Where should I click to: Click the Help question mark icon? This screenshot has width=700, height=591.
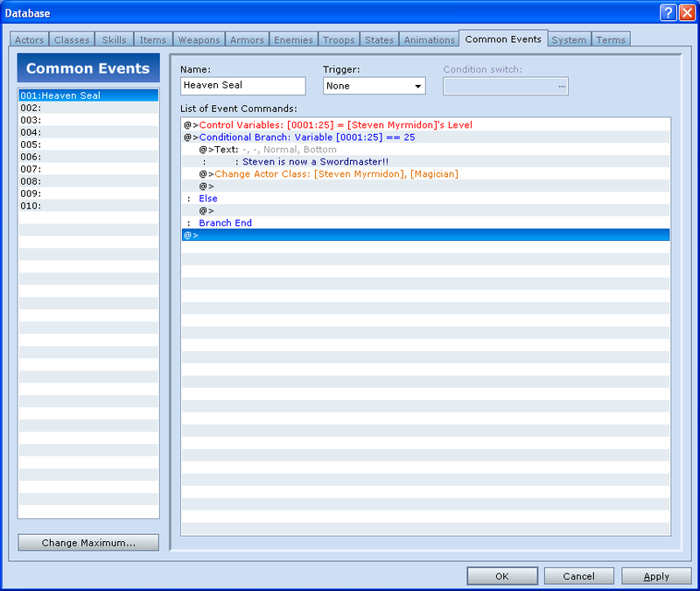click(668, 12)
